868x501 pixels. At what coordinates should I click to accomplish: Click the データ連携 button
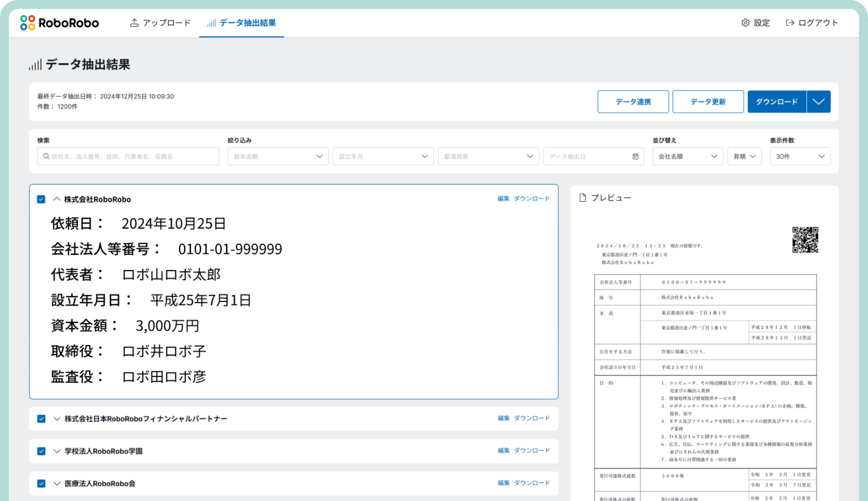point(633,102)
